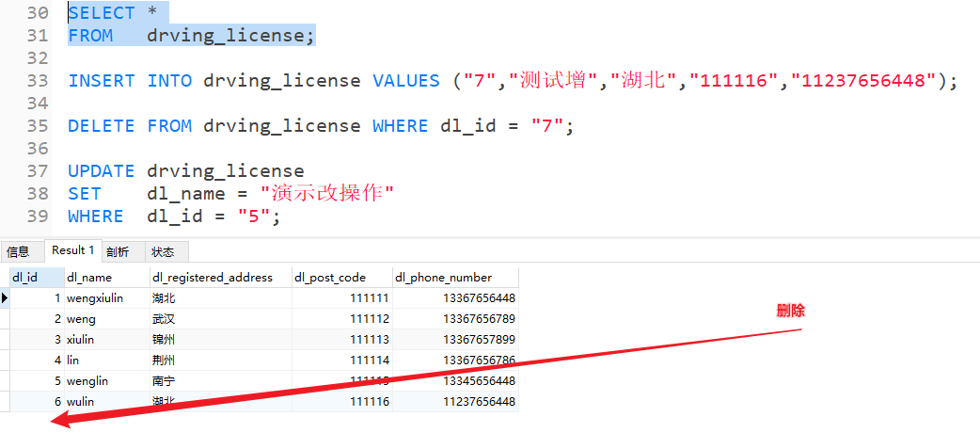Select the lin name cell

click(x=107, y=361)
